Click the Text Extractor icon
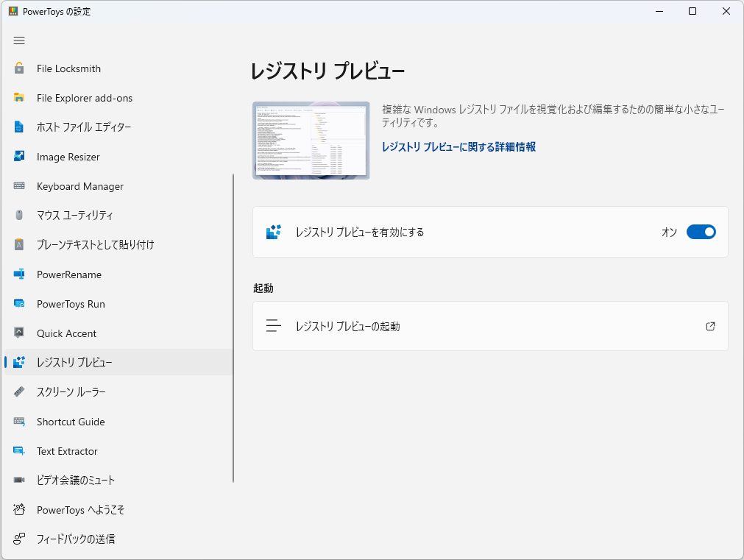This screenshot has height=560, width=744. pyautogui.click(x=19, y=451)
